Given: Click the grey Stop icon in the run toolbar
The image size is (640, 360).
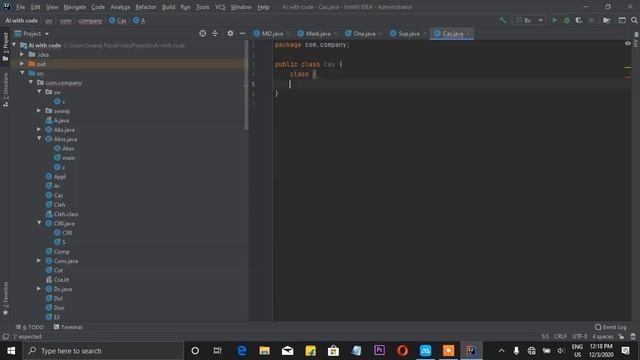Looking at the screenshot, I should (x=591, y=20).
